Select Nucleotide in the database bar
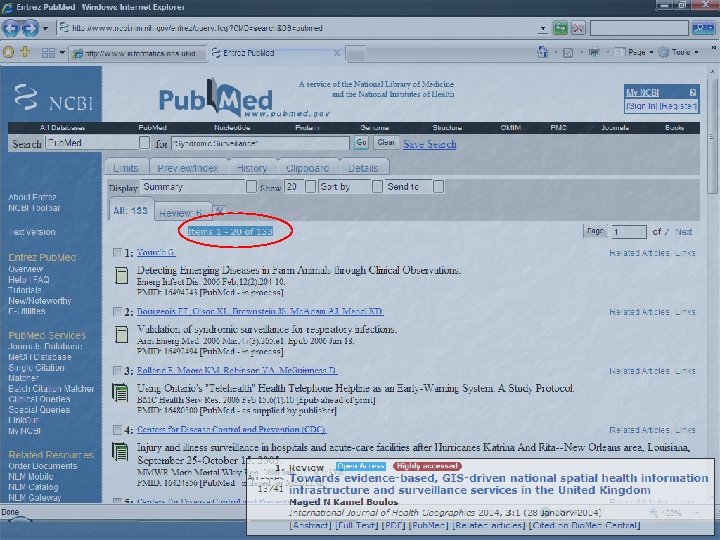This screenshot has width=720, height=540. 232,128
